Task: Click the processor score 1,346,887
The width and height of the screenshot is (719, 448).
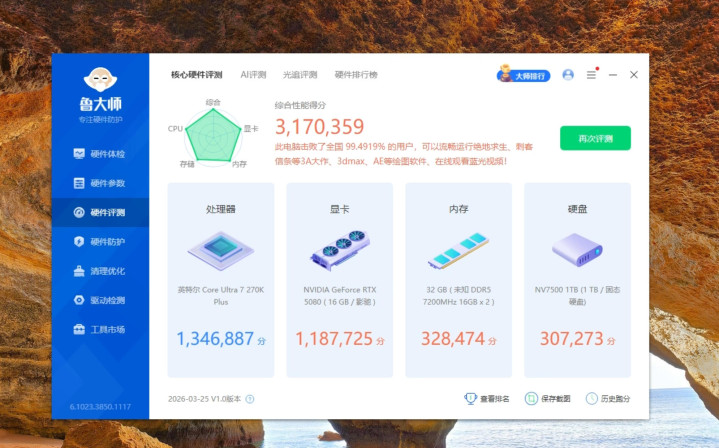Action: 215,339
